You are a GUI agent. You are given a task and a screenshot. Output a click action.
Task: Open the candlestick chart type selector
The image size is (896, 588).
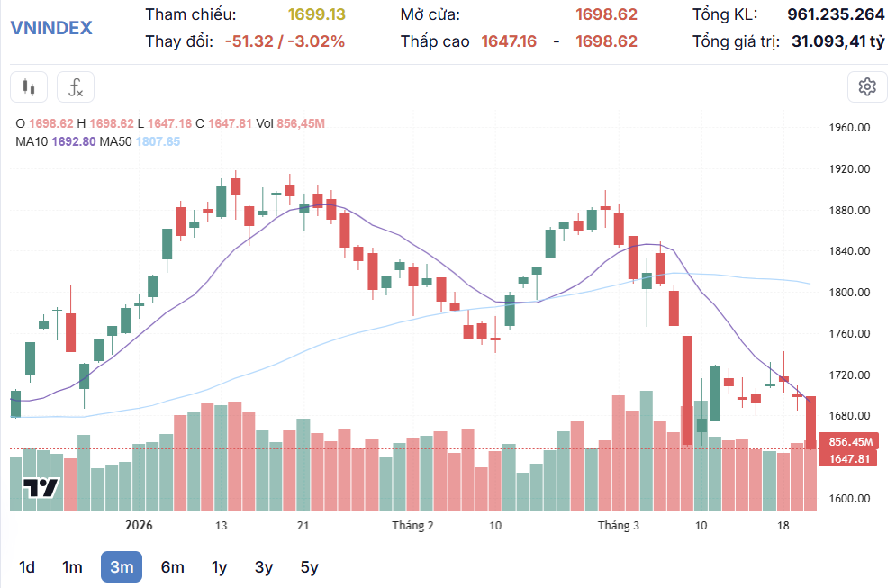click(x=28, y=87)
